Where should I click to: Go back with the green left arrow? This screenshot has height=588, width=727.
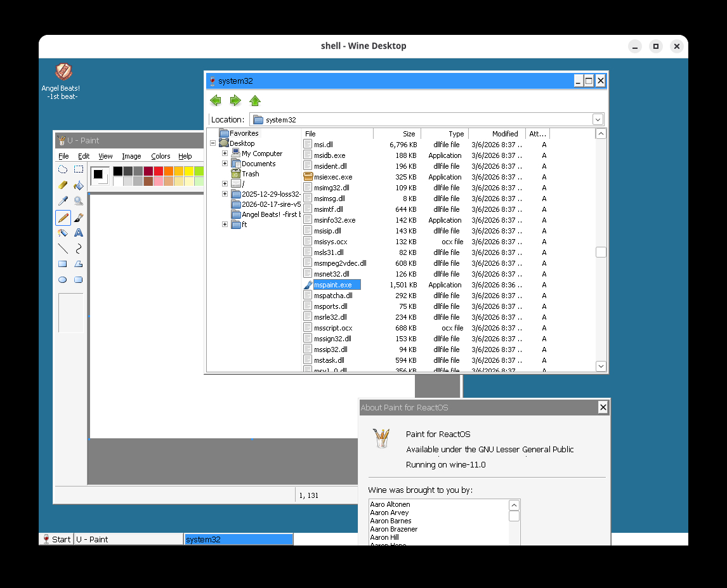pyautogui.click(x=216, y=100)
